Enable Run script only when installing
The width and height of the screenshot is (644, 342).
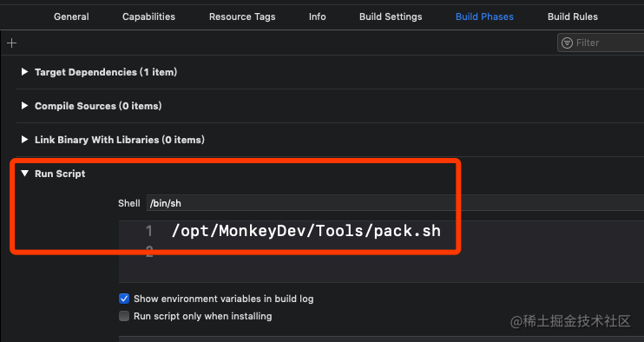124,316
